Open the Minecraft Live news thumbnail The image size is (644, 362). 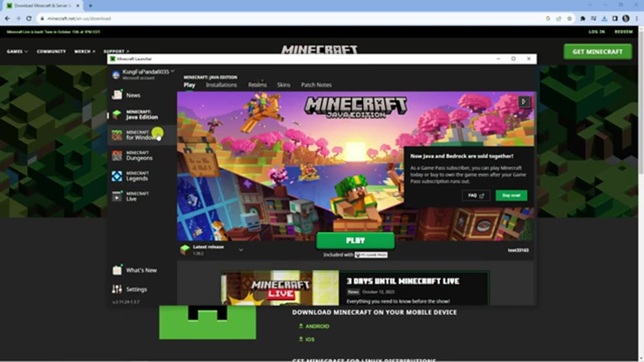coord(280,288)
